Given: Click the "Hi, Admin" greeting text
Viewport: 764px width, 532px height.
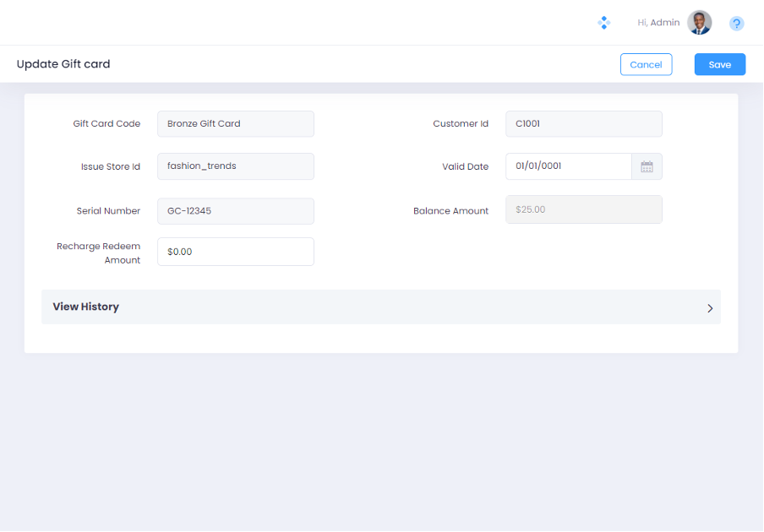Looking at the screenshot, I should point(658,23).
